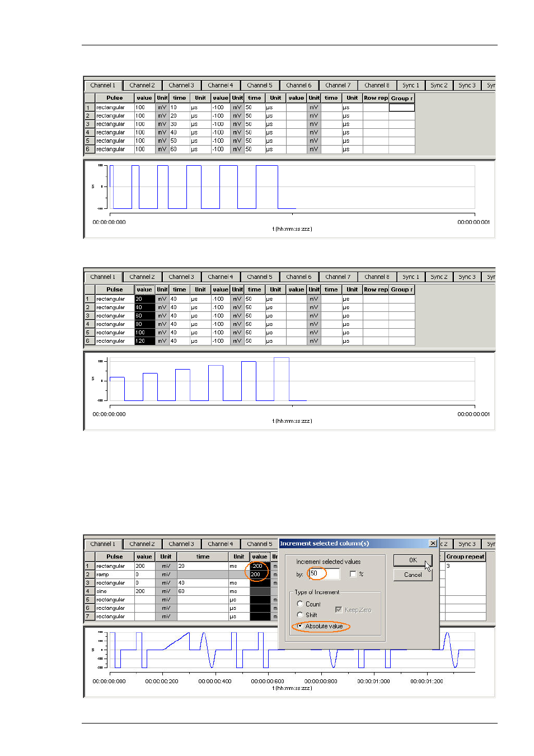
Task: Click the 00:00:01:200 time axis label
Action: point(427,682)
